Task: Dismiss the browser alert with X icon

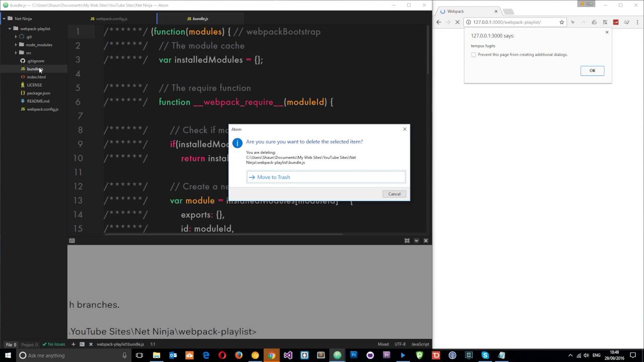Action: tap(607, 32)
